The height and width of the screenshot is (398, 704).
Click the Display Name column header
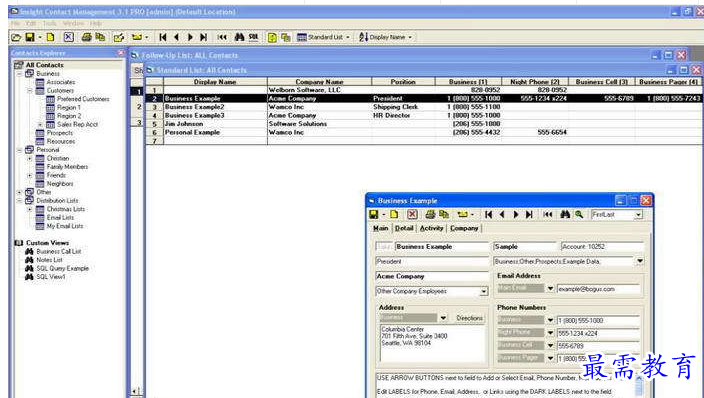pyautogui.click(x=215, y=82)
